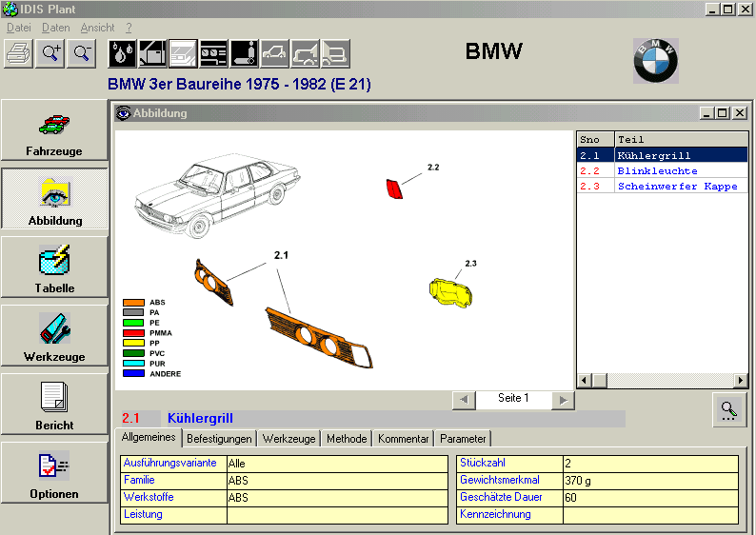Click the Ausführungsvariante value Alle

point(337,464)
